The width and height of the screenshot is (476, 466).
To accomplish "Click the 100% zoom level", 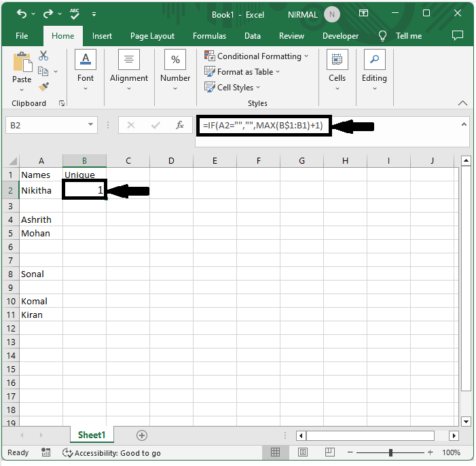I will click(451, 452).
